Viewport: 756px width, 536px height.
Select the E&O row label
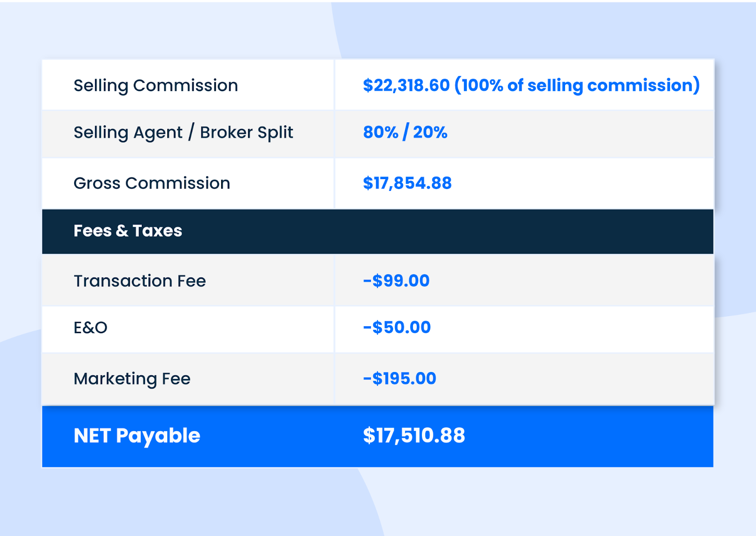(x=90, y=328)
